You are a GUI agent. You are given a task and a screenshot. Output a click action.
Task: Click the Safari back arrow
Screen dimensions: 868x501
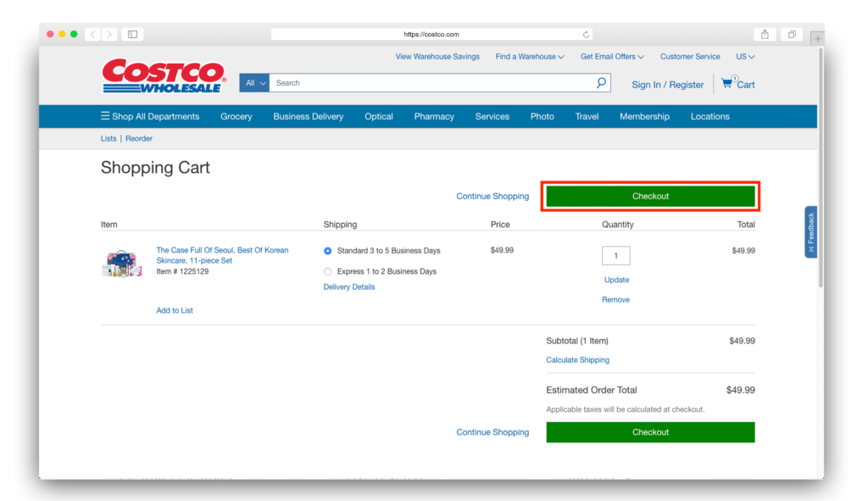93,34
